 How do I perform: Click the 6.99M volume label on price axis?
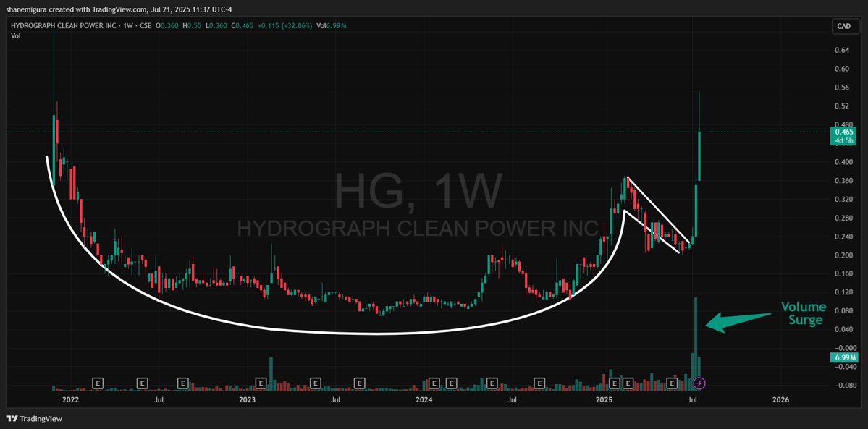[x=843, y=357]
